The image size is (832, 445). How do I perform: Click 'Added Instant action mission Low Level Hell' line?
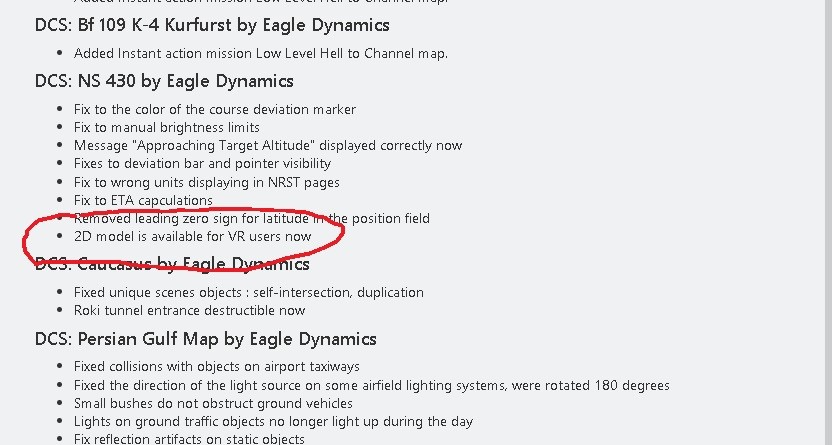[x=261, y=54]
